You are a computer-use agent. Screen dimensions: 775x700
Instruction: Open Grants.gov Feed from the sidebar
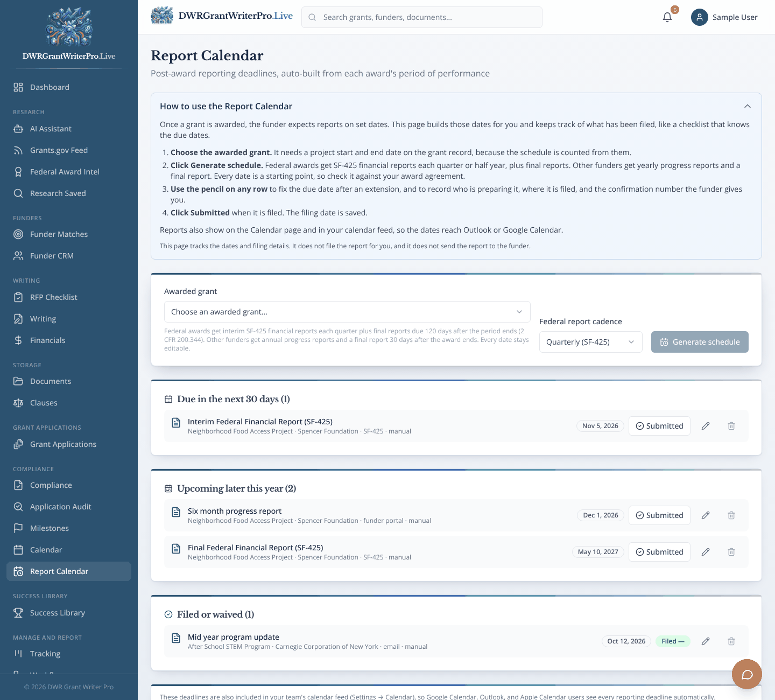coord(69,150)
